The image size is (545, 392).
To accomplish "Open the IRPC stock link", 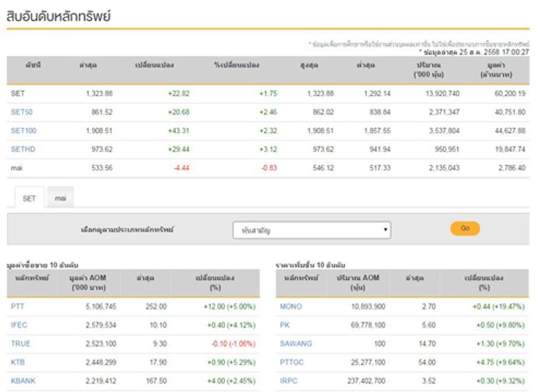I will coord(289,381).
